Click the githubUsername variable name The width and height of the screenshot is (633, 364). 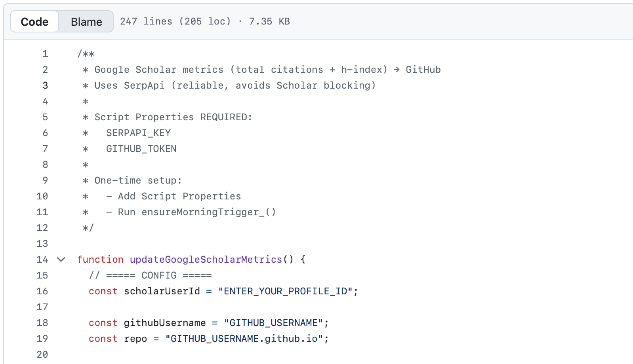point(165,323)
